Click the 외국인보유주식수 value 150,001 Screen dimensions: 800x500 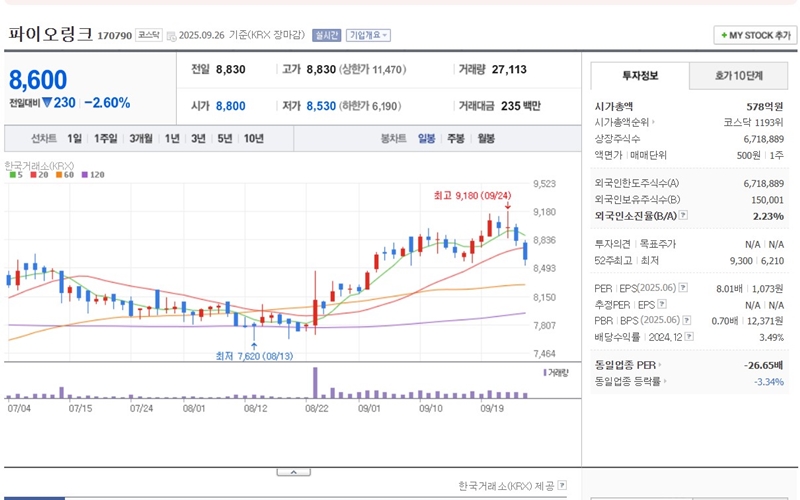pyautogui.click(x=767, y=200)
